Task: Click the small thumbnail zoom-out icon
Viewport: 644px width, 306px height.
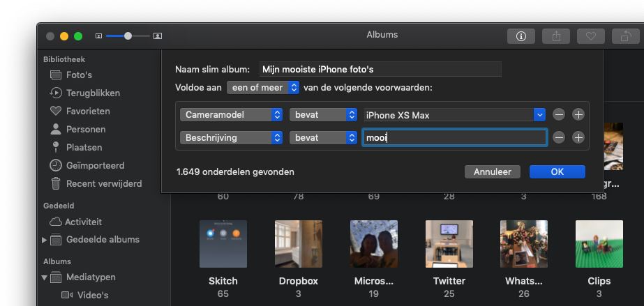Action: tap(98, 36)
